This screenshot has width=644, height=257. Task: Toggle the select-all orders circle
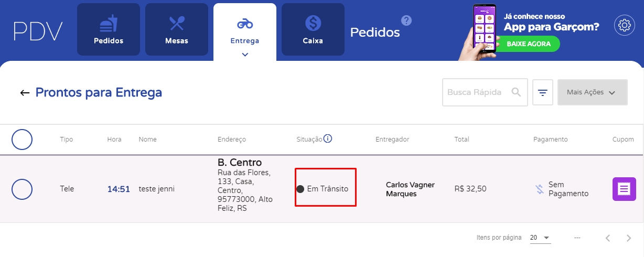(22, 140)
